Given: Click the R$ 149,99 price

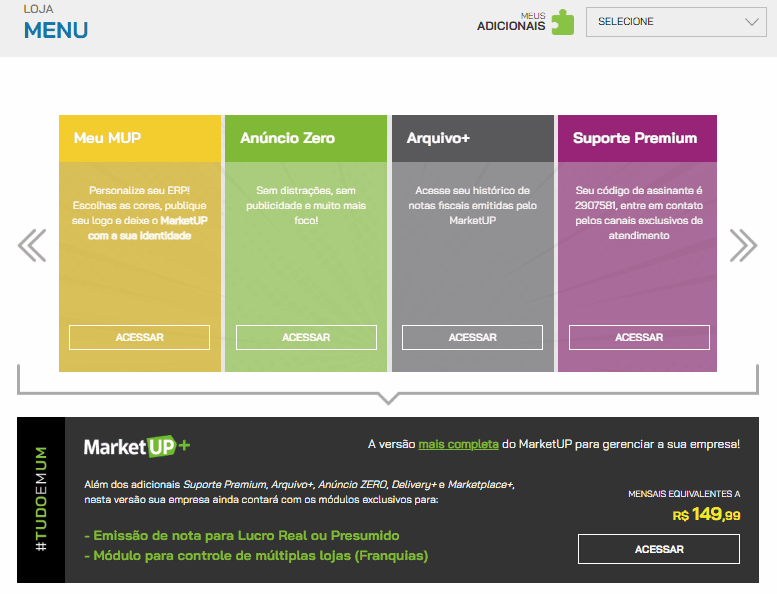Looking at the screenshot, I should (706, 514).
